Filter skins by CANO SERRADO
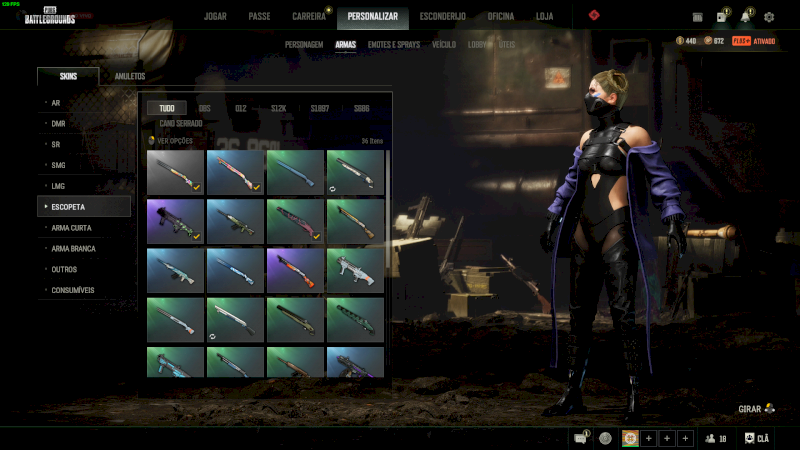The image size is (800, 450). pos(181,123)
